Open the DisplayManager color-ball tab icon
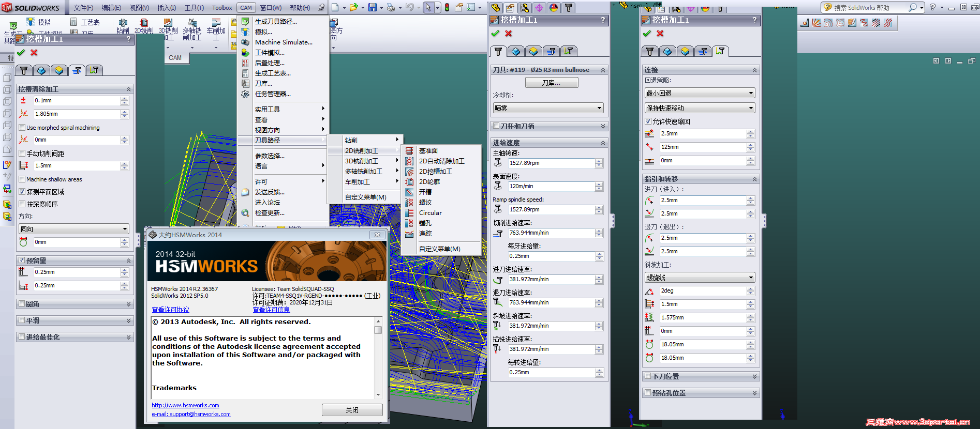The width and height of the screenshot is (980, 429). [554, 8]
